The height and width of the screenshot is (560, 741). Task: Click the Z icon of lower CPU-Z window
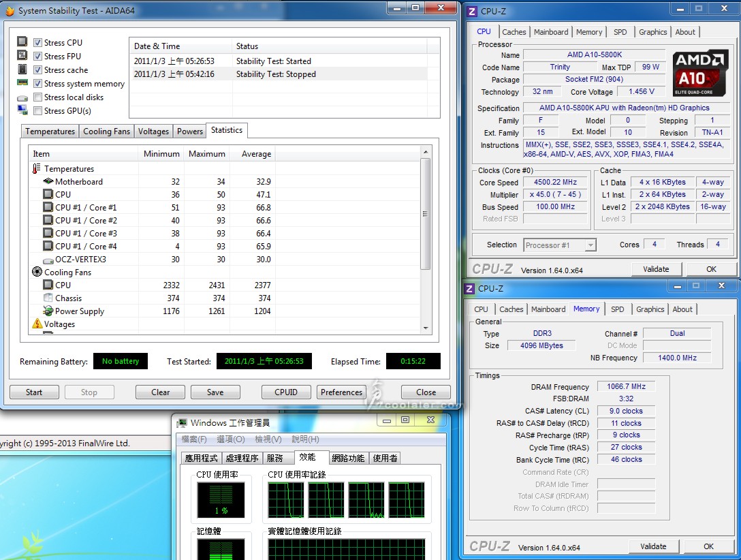tap(469, 289)
